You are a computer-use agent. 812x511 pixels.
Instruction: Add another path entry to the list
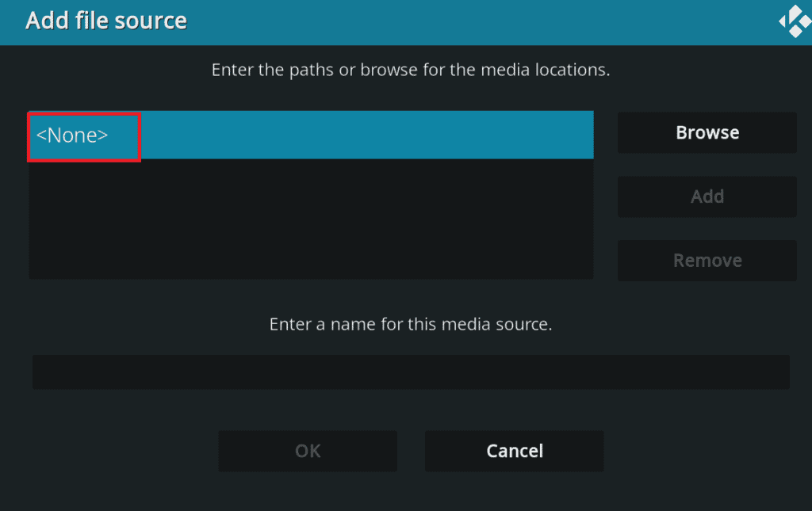pos(707,196)
